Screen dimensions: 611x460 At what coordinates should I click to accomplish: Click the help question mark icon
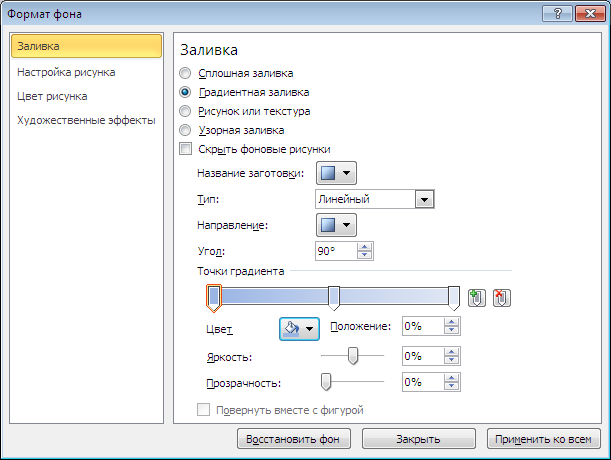[x=558, y=14]
